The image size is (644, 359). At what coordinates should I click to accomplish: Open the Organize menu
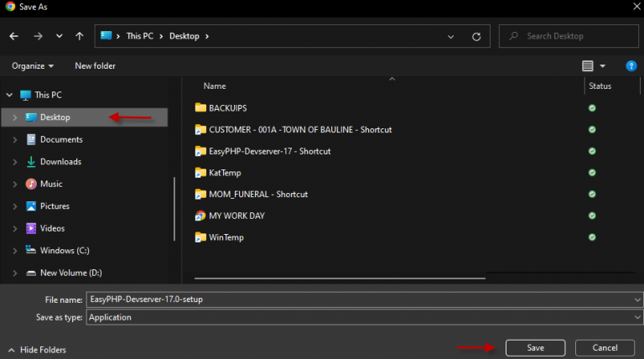click(x=33, y=65)
